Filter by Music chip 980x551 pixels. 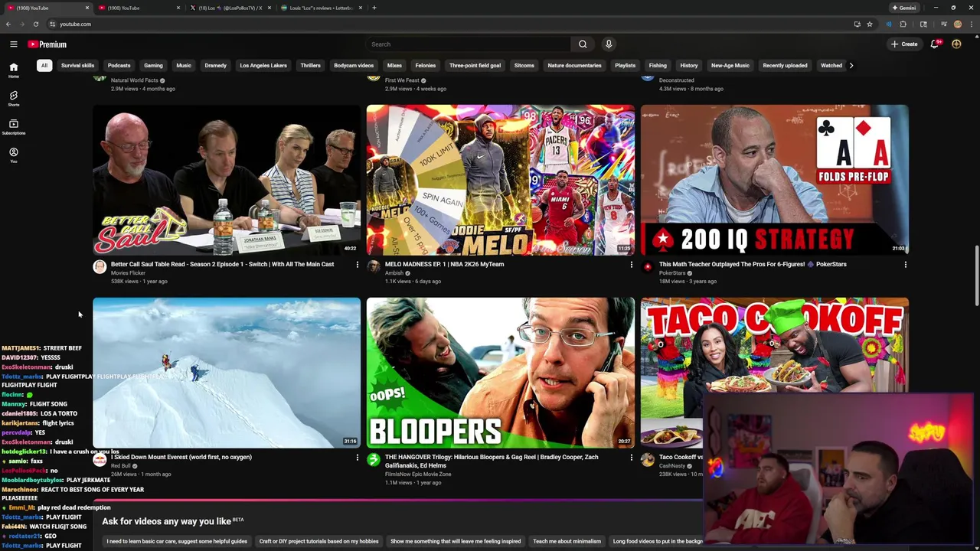(184, 66)
